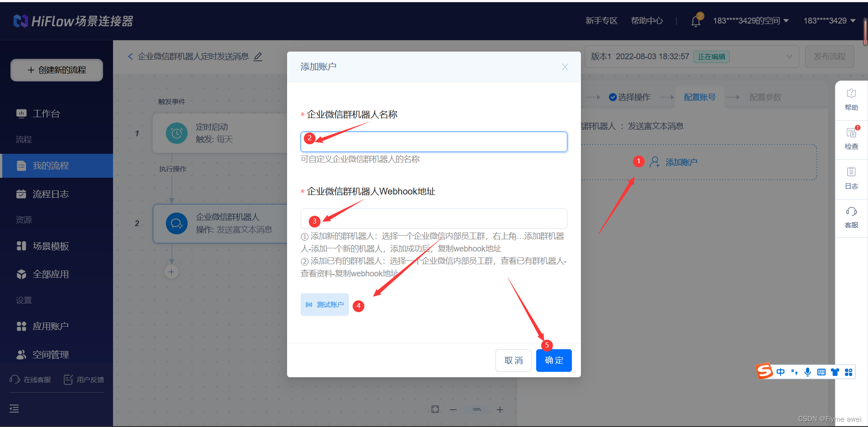The image size is (868, 427).
Task: Click the 发布流程 button
Action: coord(830,57)
